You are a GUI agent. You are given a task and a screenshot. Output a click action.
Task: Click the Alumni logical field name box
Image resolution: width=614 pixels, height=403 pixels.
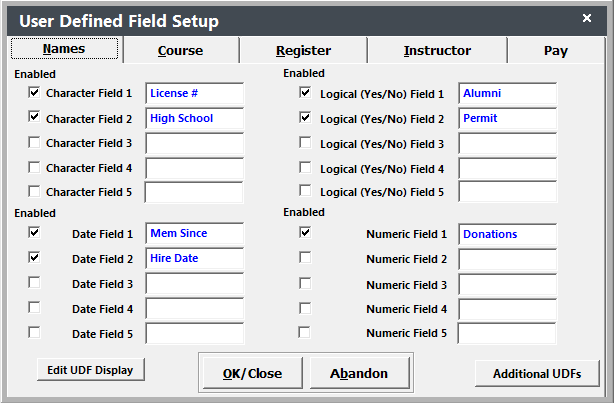click(507, 93)
